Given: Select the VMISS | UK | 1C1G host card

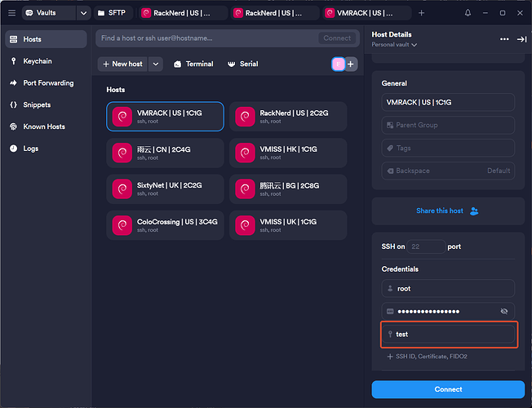Looking at the screenshot, I should coord(288,225).
